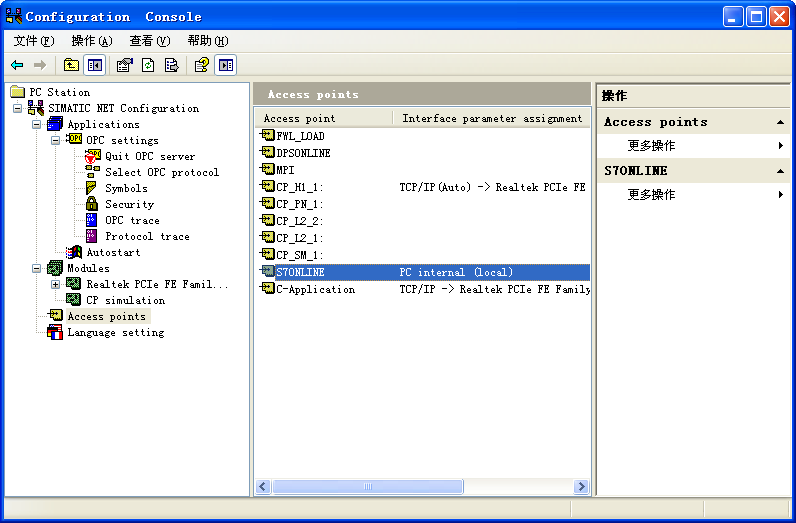
Task: Collapse the Modules tree node
Action: pos(37,268)
